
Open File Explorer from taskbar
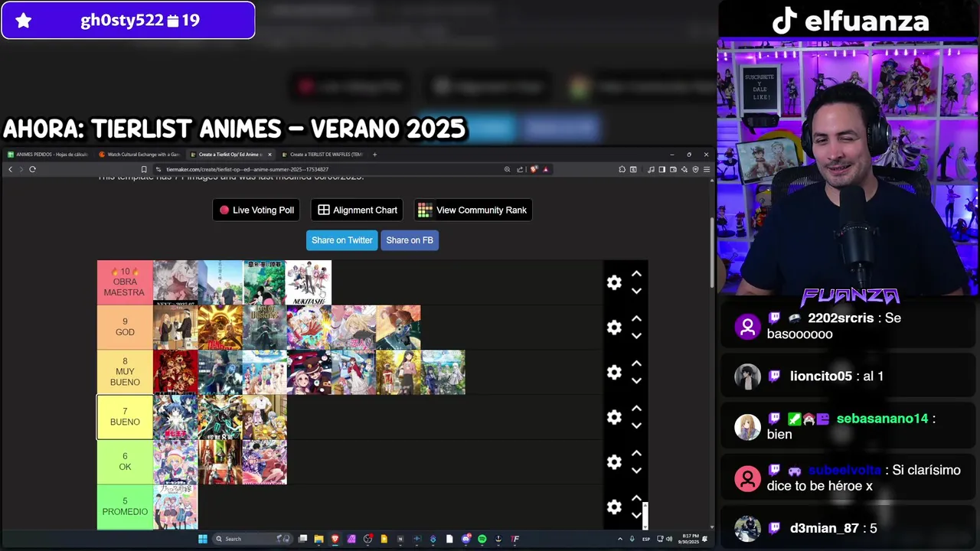point(318,539)
